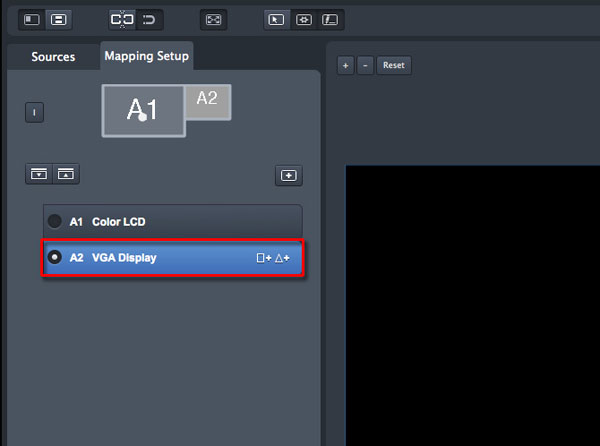The height and width of the screenshot is (446, 600).
Task: Select the arrow pointer tool
Action: tap(276, 20)
